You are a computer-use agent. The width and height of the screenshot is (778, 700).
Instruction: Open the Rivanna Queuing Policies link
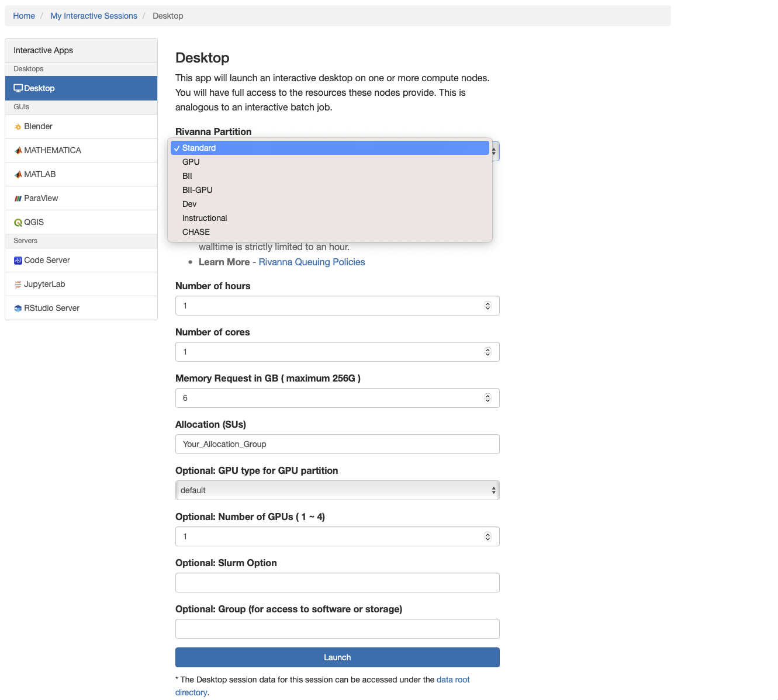[x=312, y=262]
